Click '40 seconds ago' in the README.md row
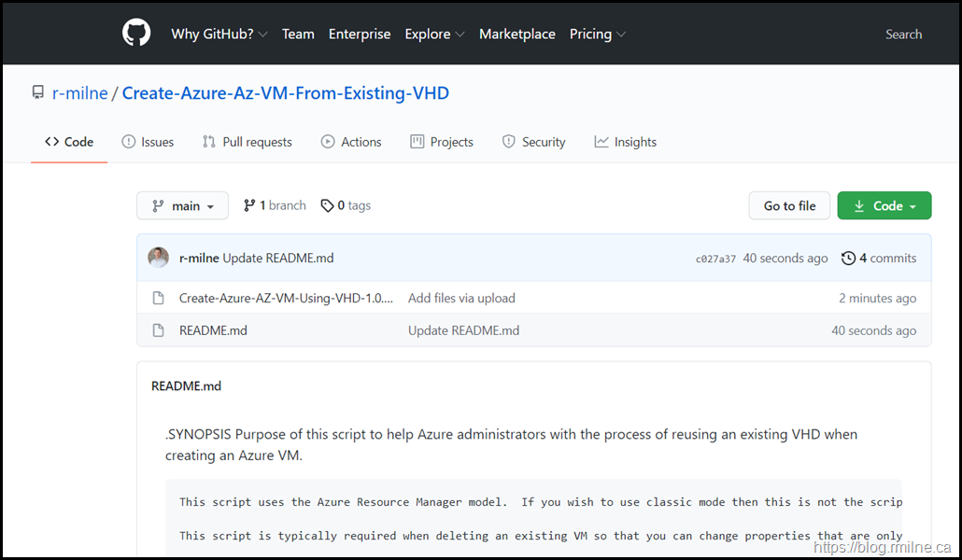 coord(874,330)
